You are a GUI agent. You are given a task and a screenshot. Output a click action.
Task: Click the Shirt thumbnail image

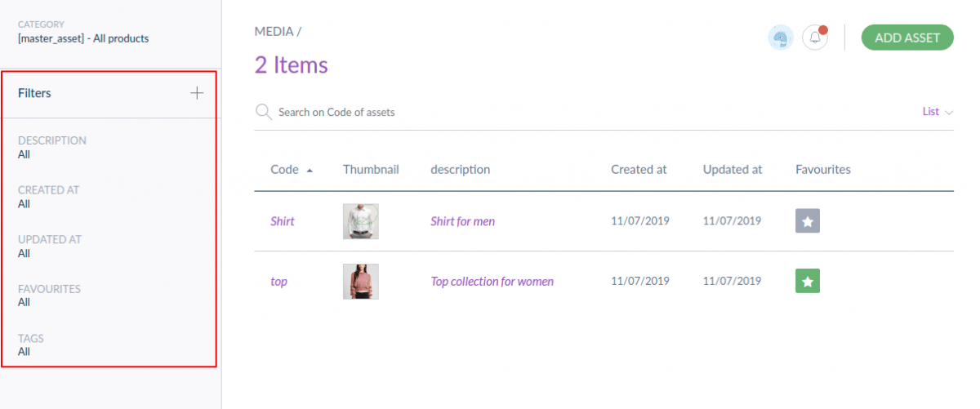pyautogui.click(x=360, y=221)
